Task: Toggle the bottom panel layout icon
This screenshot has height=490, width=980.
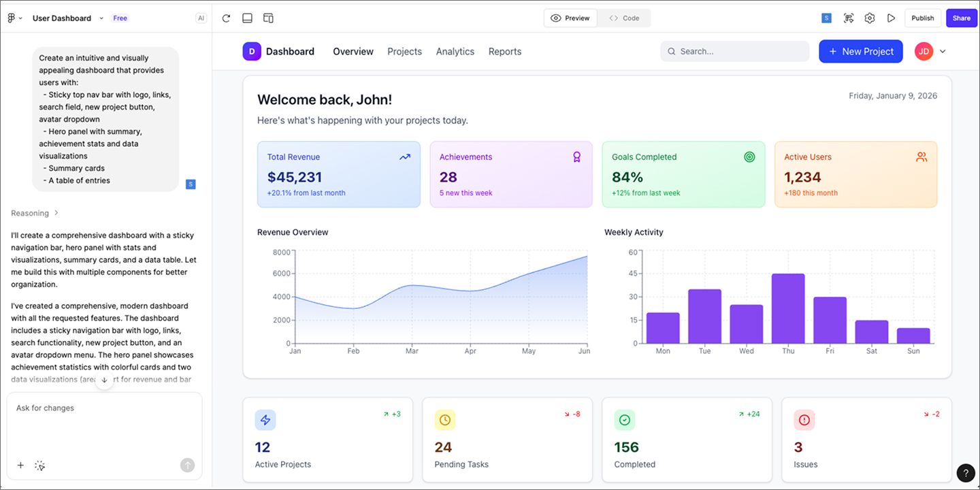Action: 247,18
